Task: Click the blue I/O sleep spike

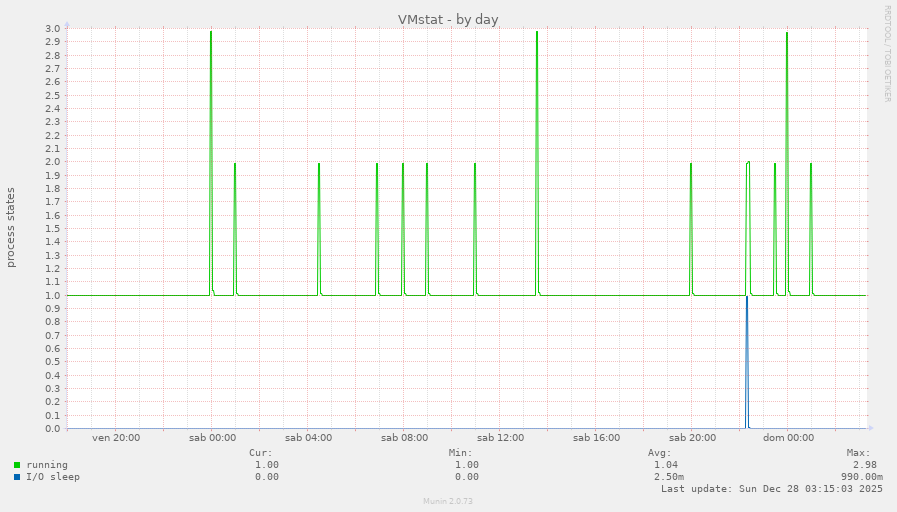Action: point(747,360)
